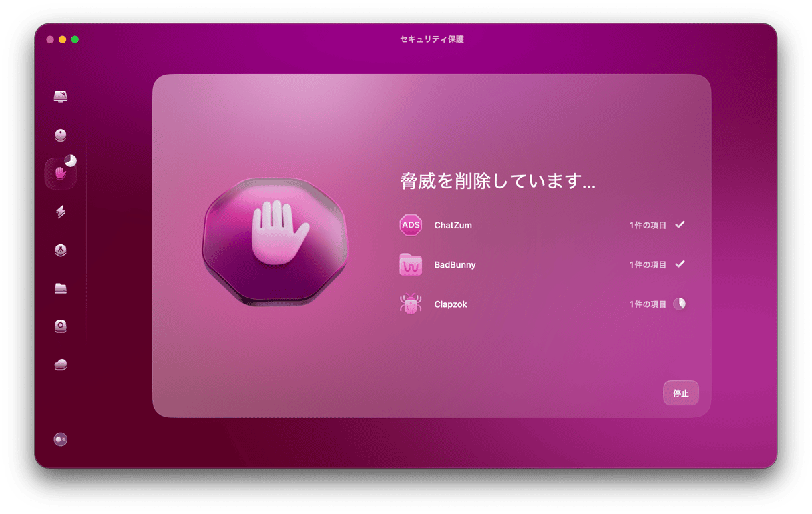Image resolution: width=812 pixels, height=514 pixels.
Task: Click the folder icon next to BadBunny
Action: pyautogui.click(x=411, y=264)
